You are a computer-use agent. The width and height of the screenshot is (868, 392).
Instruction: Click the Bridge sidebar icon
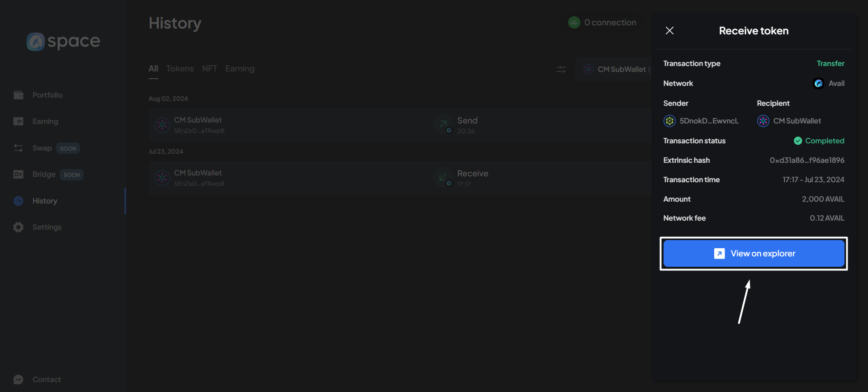[x=19, y=175]
